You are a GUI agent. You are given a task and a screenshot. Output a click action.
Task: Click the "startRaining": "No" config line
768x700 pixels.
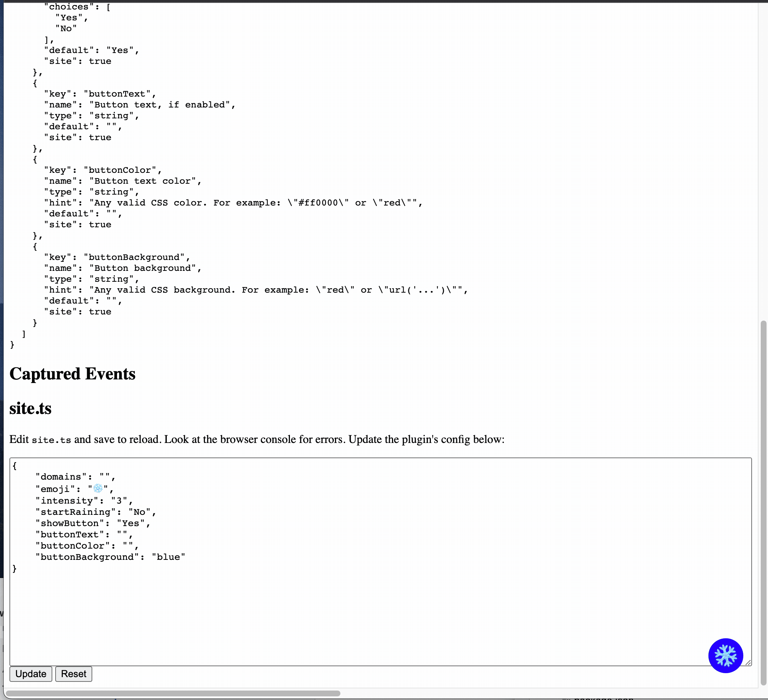coord(96,512)
